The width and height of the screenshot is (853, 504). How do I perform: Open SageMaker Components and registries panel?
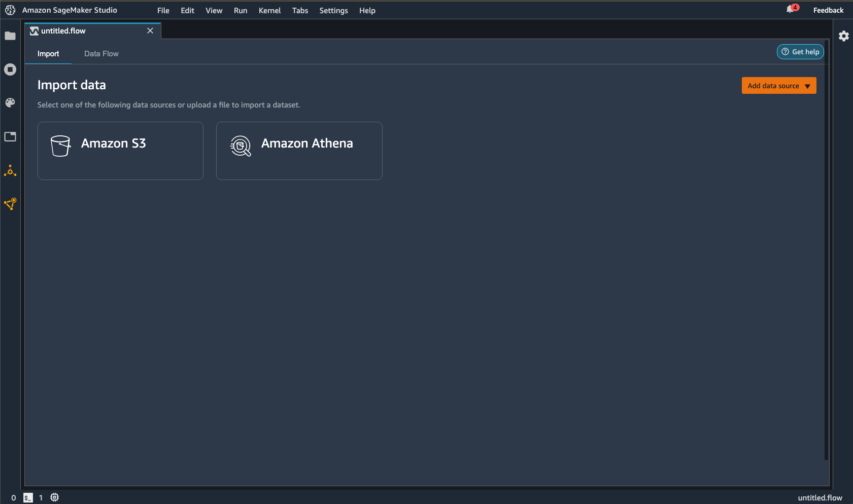[x=10, y=171]
